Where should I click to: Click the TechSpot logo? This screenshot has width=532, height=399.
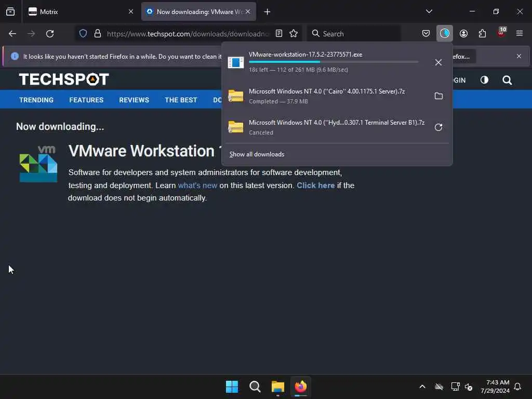(x=64, y=79)
